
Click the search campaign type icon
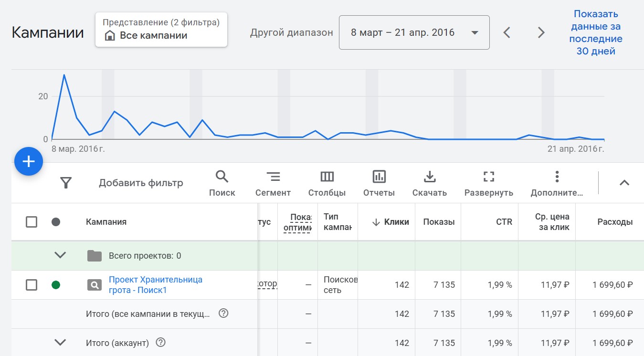[x=95, y=285]
